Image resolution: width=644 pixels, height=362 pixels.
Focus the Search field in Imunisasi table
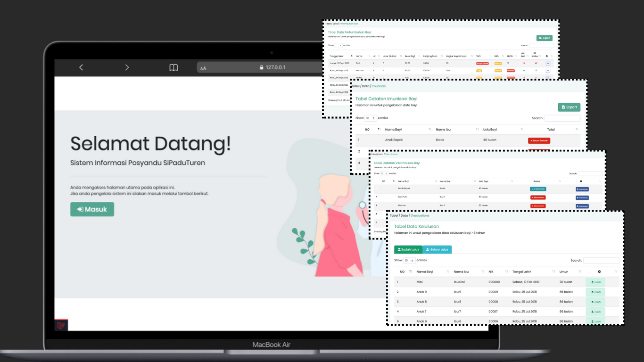point(562,118)
